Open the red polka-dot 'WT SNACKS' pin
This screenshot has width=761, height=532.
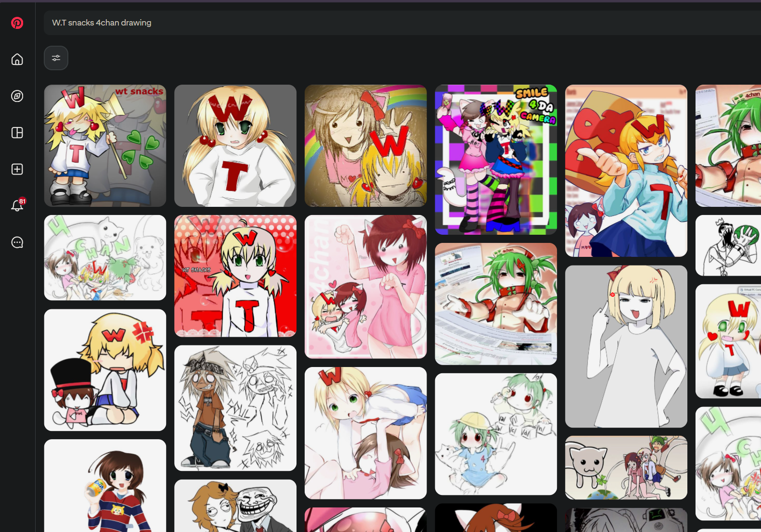coord(235,276)
